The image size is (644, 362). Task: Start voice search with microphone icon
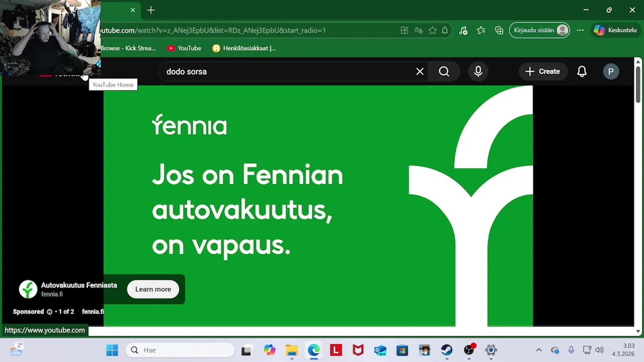click(x=478, y=71)
